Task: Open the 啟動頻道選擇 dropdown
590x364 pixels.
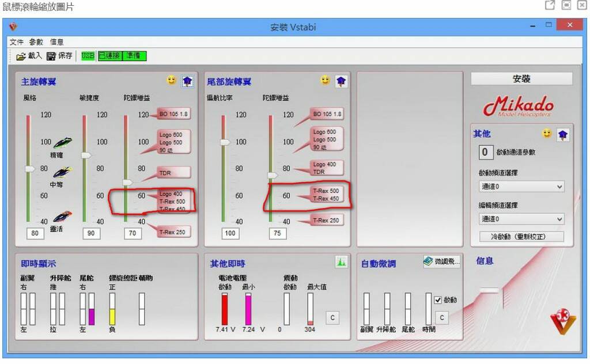Action: point(521,187)
